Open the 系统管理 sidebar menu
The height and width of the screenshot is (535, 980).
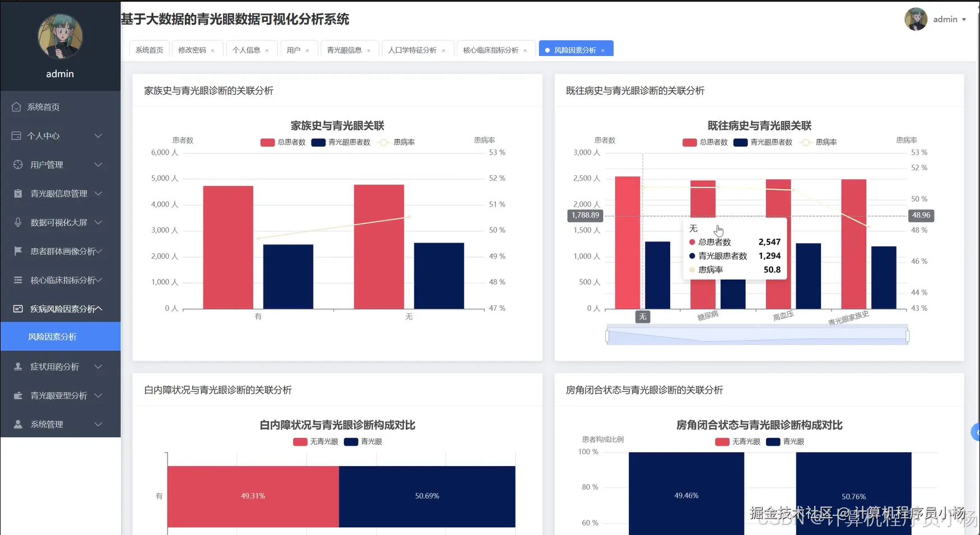tap(61, 424)
